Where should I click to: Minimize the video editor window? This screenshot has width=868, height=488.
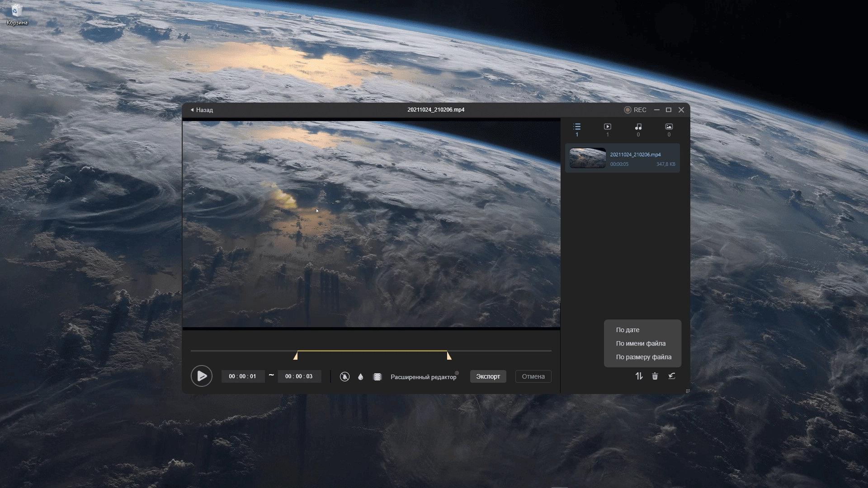(657, 110)
